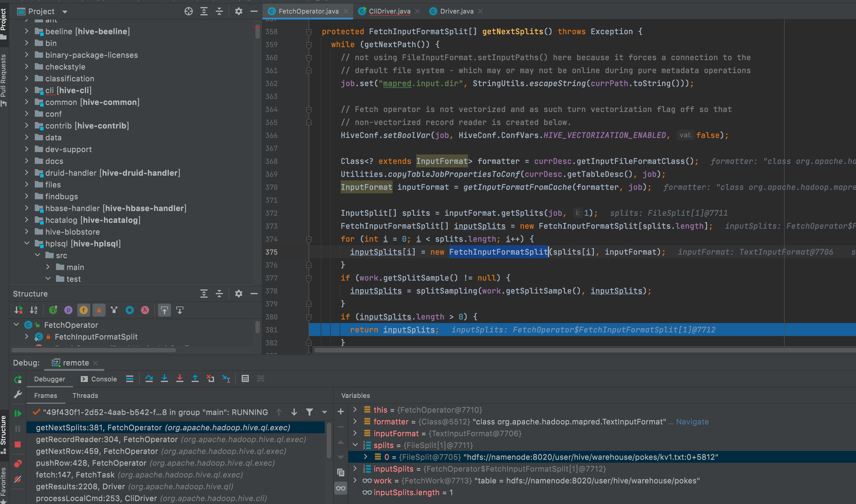
Task: Open Project panel settings gear
Action: [239, 11]
